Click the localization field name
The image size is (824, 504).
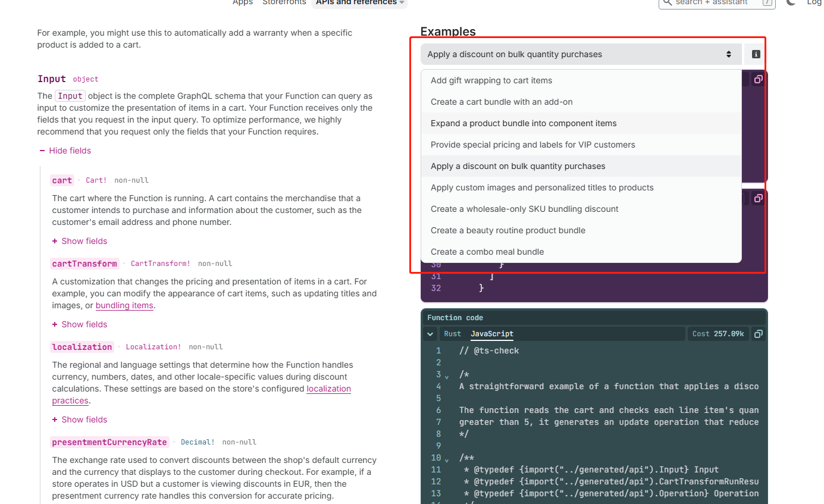(82, 347)
